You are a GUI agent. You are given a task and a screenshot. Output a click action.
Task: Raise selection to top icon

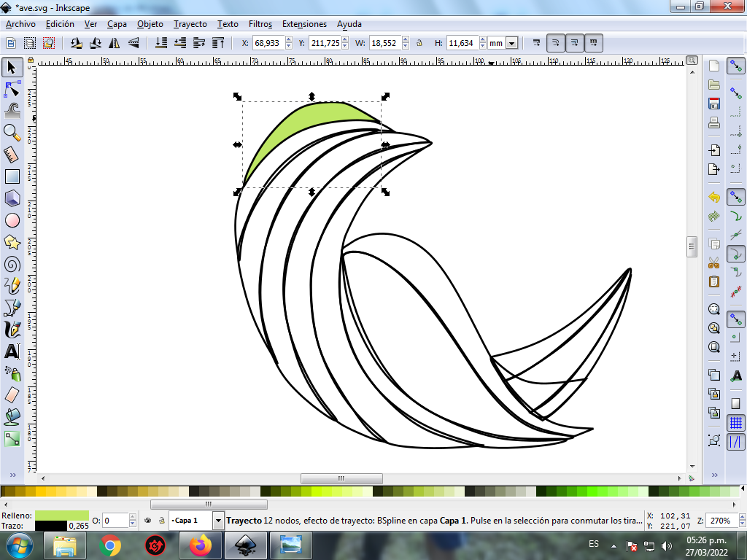(x=218, y=43)
